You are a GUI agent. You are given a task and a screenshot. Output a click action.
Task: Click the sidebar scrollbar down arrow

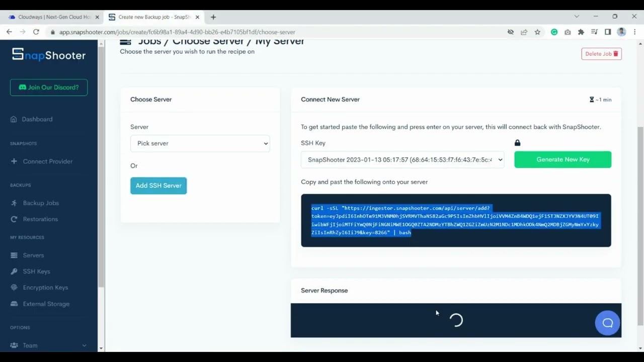(x=101, y=348)
